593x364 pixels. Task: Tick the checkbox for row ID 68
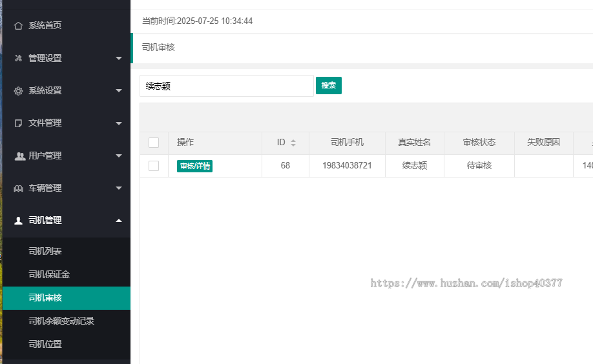click(154, 166)
